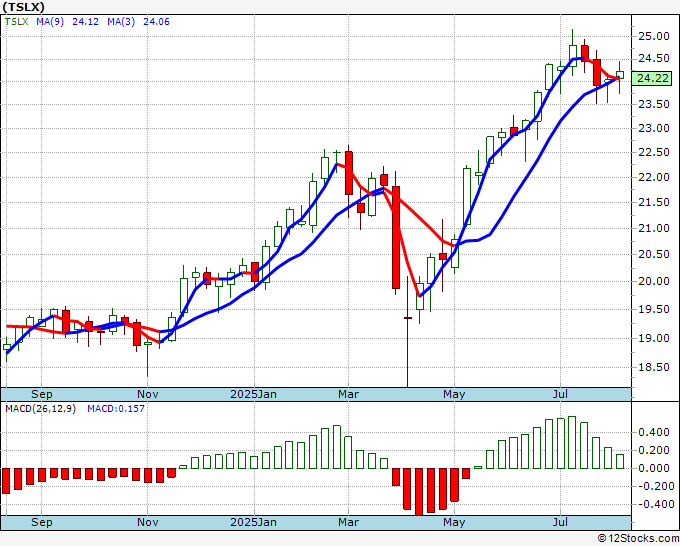This screenshot has height=546, width=680.
Task: Click Jul on the price chart time axis
Action: [x=560, y=394]
